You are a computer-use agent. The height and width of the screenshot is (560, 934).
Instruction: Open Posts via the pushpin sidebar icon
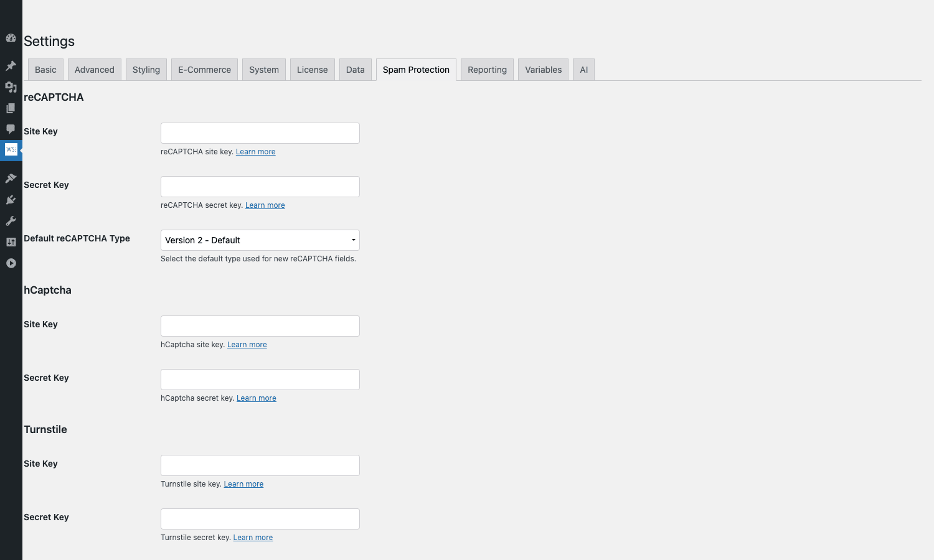[x=11, y=65]
